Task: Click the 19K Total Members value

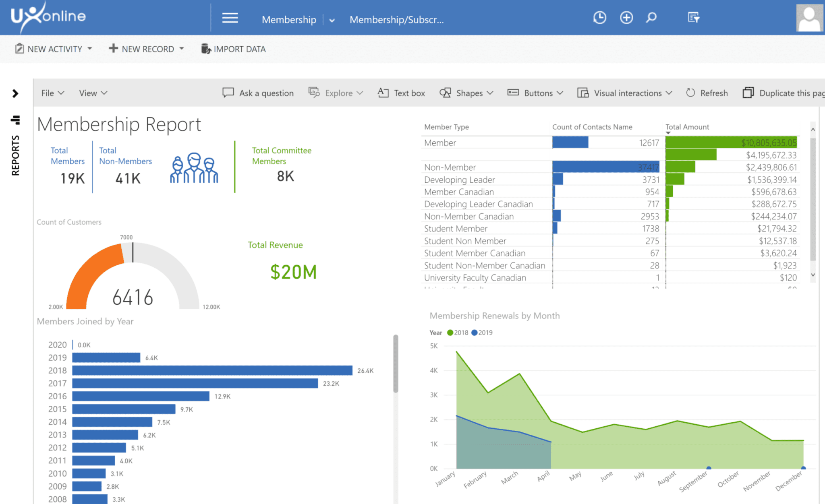Action: click(x=73, y=178)
